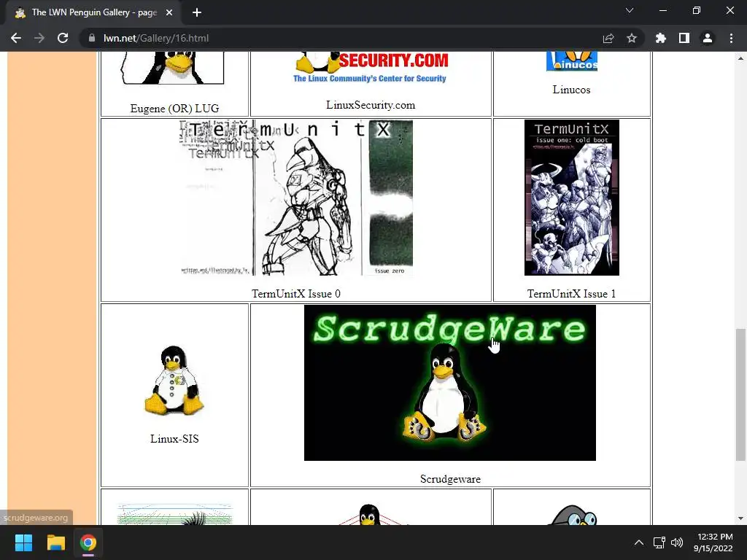Click the LinuxSecurity.com caption
This screenshot has height=560, width=747.
[x=371, y=105]
